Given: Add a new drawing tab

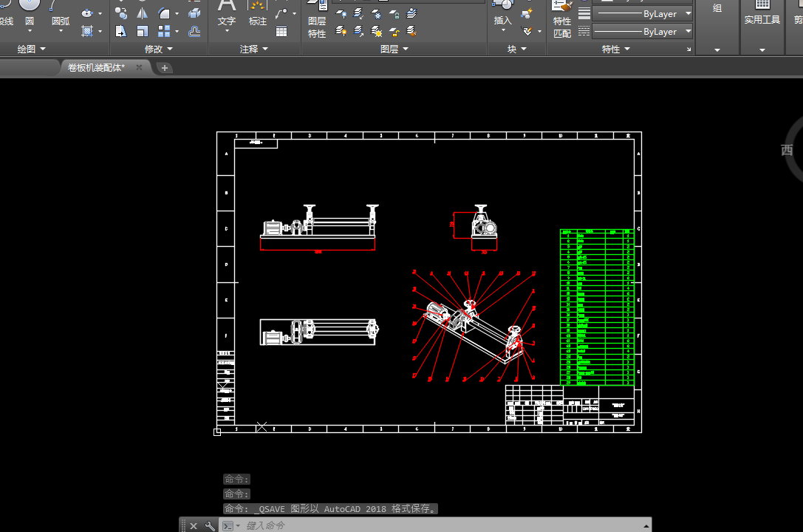Looking at the screenshot, I should pos(165,67).
